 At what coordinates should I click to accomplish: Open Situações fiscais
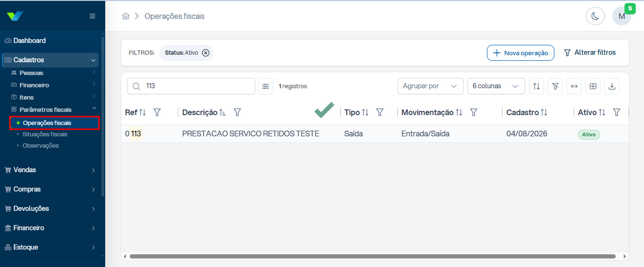click(x=45, y=134)
